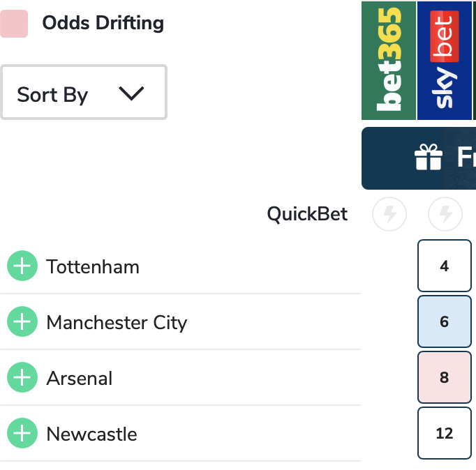
Task: Toggle the Sky Bet QuickBet lightning icon
Action: click(x=445, y=214)
